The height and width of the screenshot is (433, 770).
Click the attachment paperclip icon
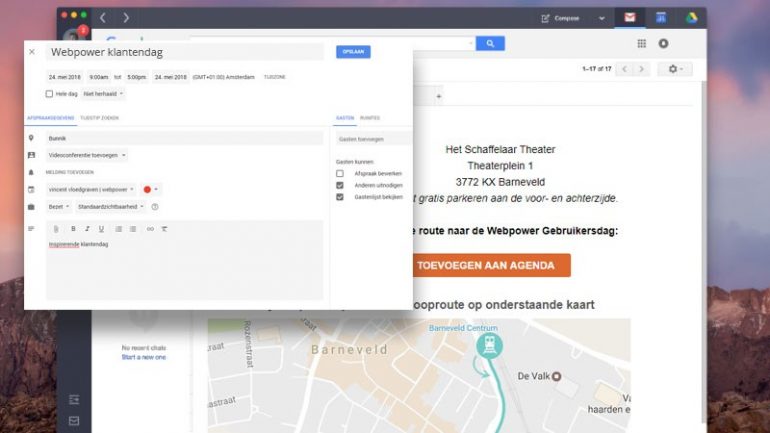tap(56, 229)
